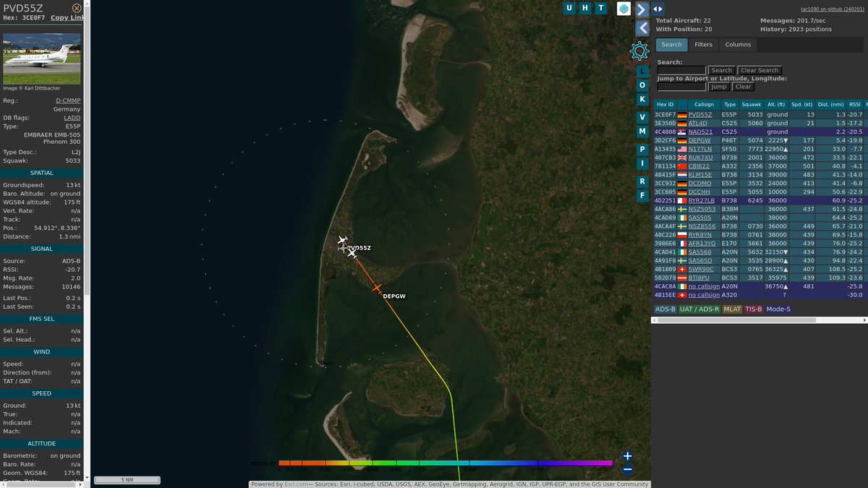Open the map layer switcher
868x488 pixels.
point(624,9)
